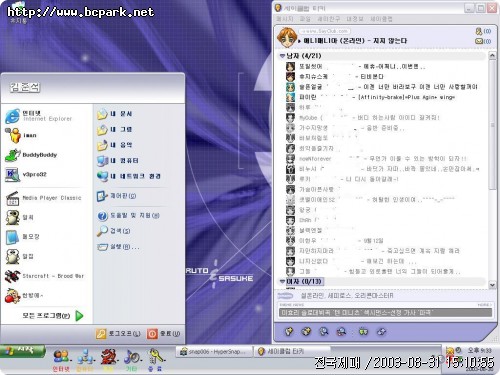Open status dropdown arrow beside 온라인 nickname
Screen dimensions: 500x375
tap(300, 41)
